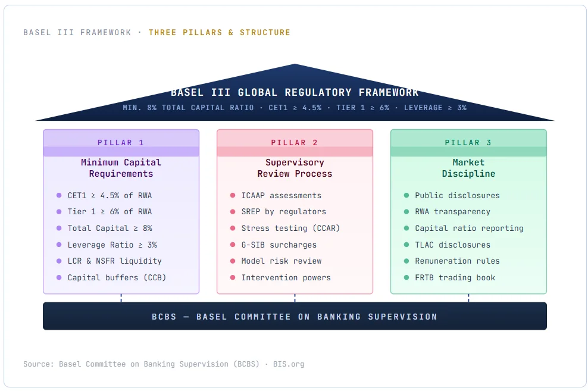Image resolution: width=588 pixels, height=391 pixels.
Task: Click the SREP by regulators list item
Action: (283, 211)
